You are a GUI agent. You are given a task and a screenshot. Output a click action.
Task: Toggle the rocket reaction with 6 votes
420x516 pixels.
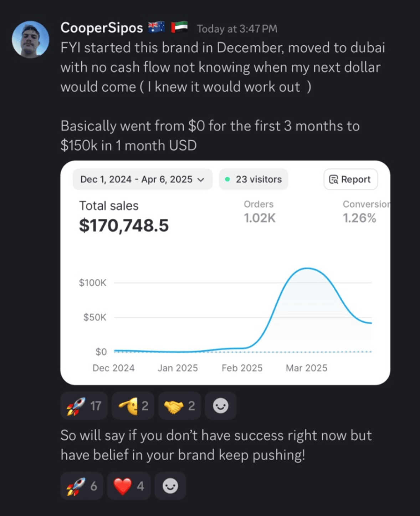82,486
